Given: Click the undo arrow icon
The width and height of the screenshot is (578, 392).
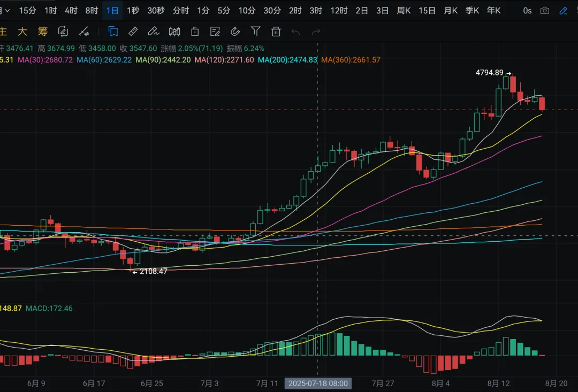Looking at the screenshot, I should 295,32.
